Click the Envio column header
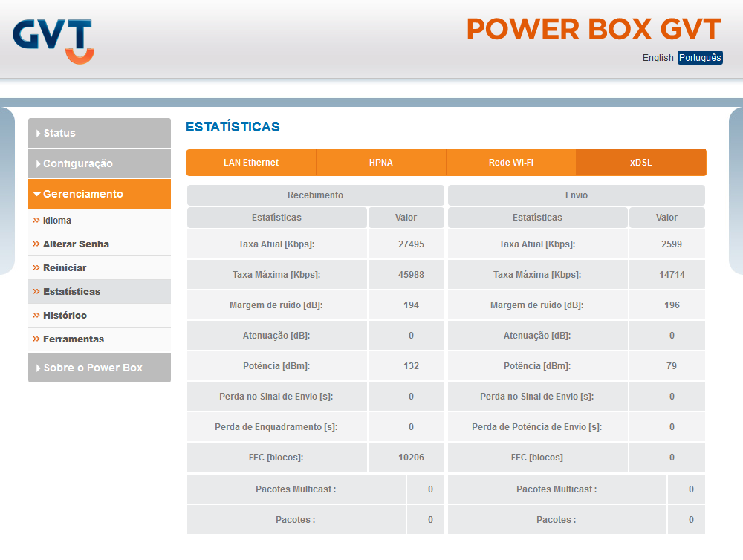 click(x=576, y=195)
